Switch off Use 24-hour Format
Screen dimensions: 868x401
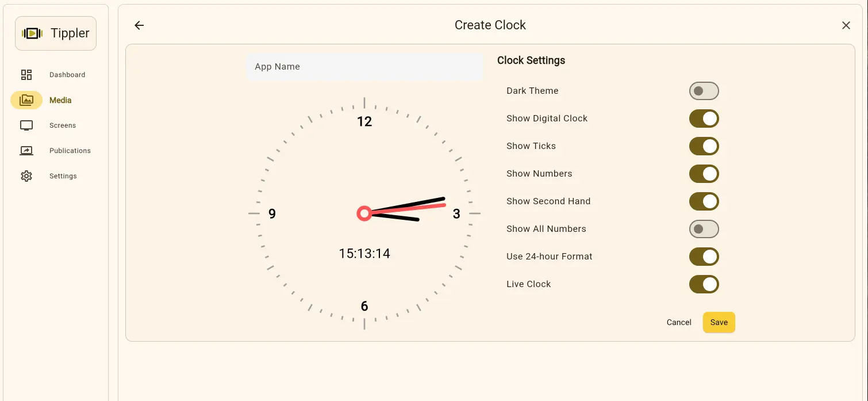[x=704, y=257]
